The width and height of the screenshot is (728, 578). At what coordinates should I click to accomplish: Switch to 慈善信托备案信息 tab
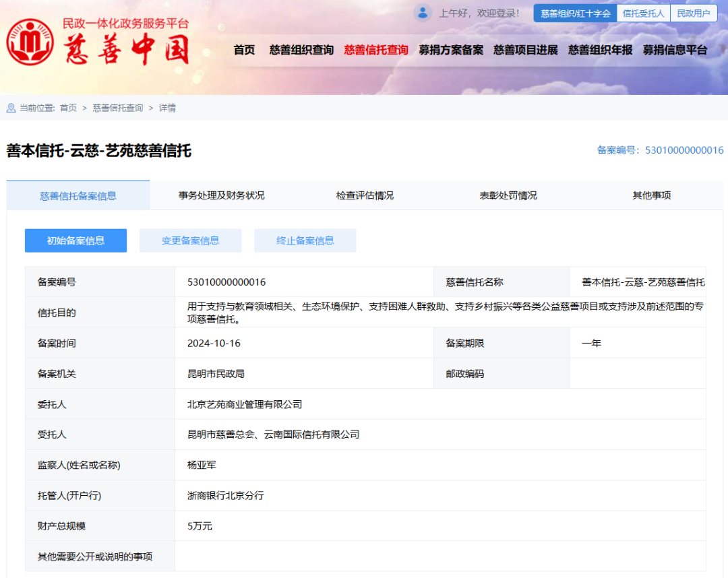pyautogui.click(x=78, y=196)
